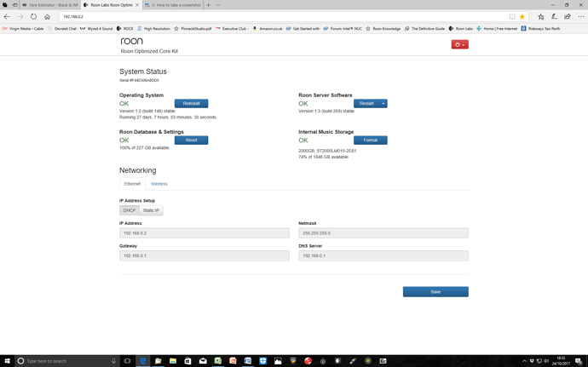This screenshot has width=588, height=367.
Task: Open Task View on the taskbar
Action: (x=128, y=361)
